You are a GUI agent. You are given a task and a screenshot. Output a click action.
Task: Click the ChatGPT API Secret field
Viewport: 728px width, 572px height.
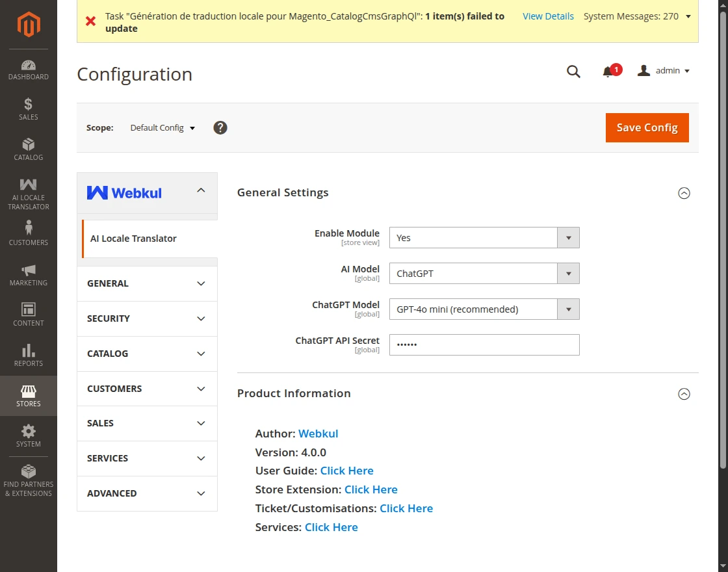pyautogui.click(x=484, y=345)
